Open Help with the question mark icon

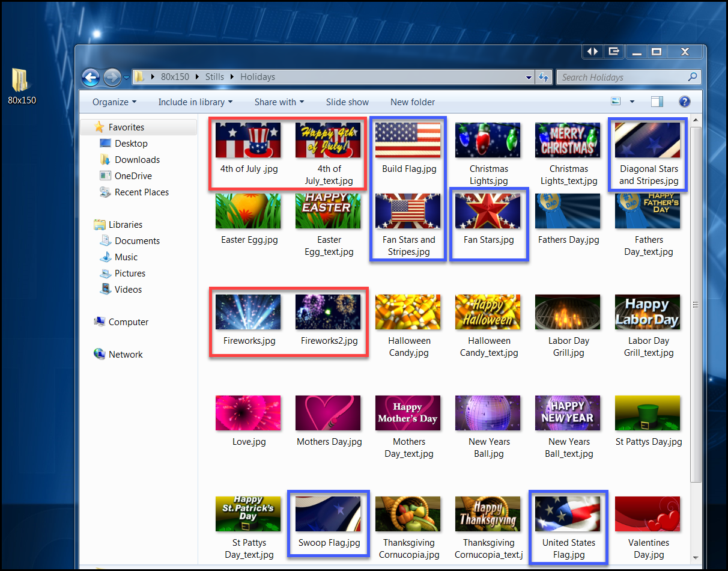(684, 102)
